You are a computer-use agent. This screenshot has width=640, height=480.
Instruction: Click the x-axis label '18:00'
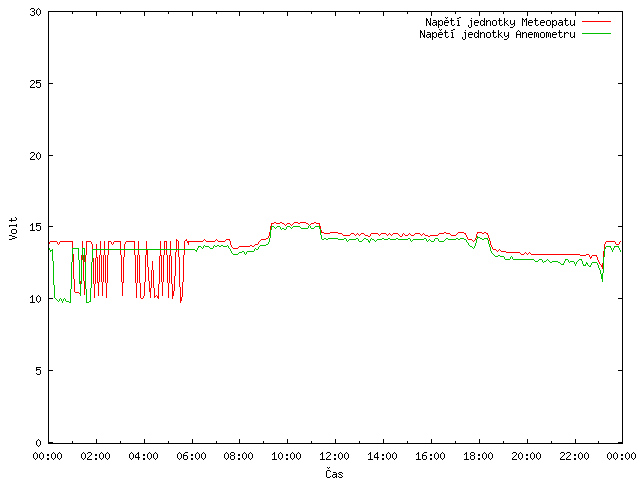point(478,456)
